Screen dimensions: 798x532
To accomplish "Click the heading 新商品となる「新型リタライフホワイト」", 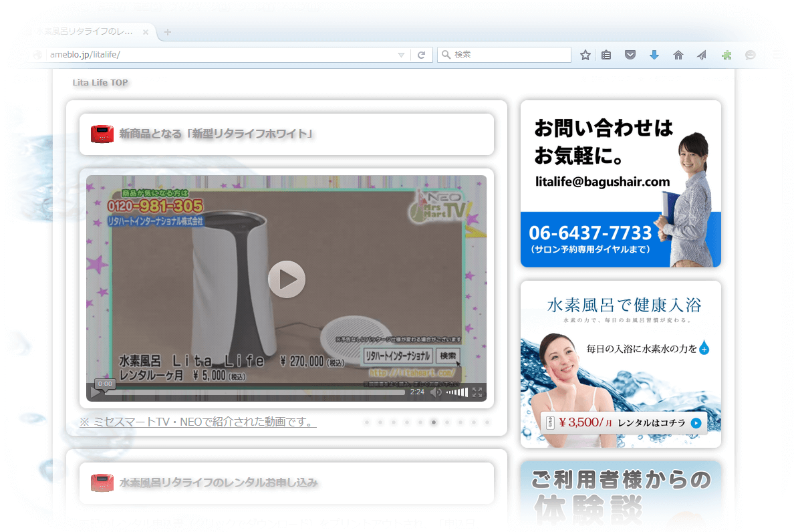I will click(x=216, y=134).
